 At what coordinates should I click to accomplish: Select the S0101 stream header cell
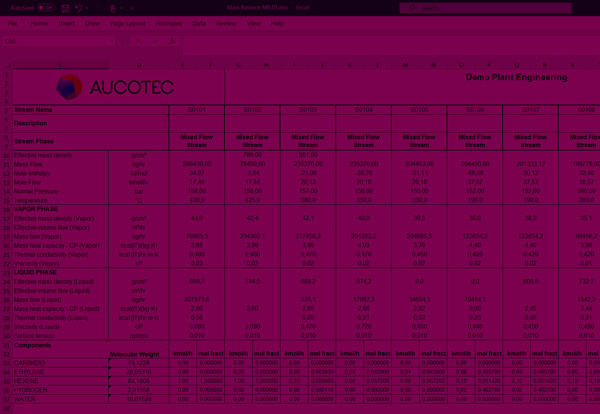[197, 110]
